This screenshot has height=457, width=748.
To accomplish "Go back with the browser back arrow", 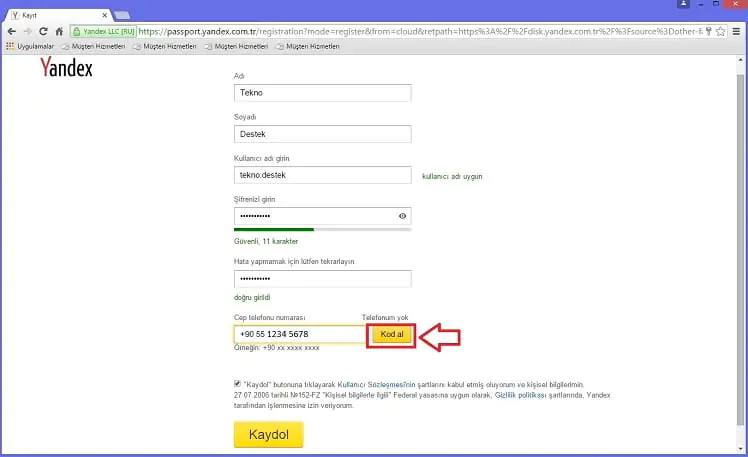I will tap(11, 31).
